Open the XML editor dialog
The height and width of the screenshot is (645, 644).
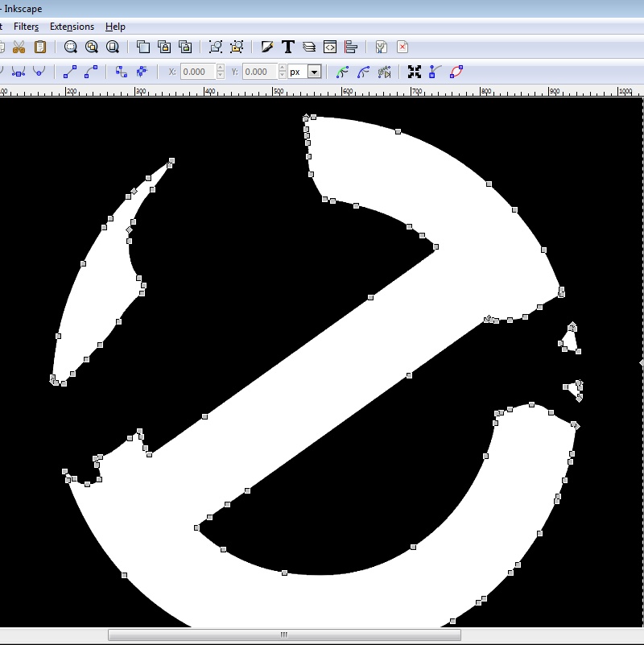[330, 47]
